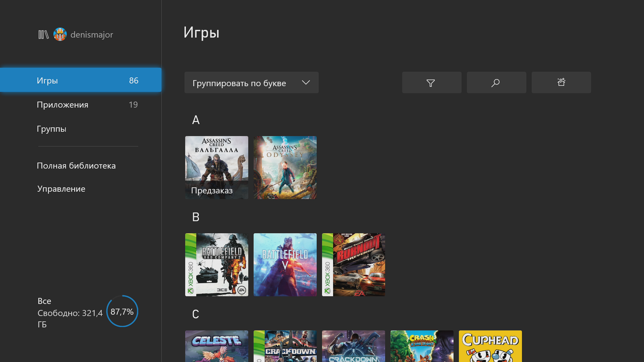644x362 pixels.
Task: Click the Предзаказ label on Valhalla tile
Action: coord(212,190)
